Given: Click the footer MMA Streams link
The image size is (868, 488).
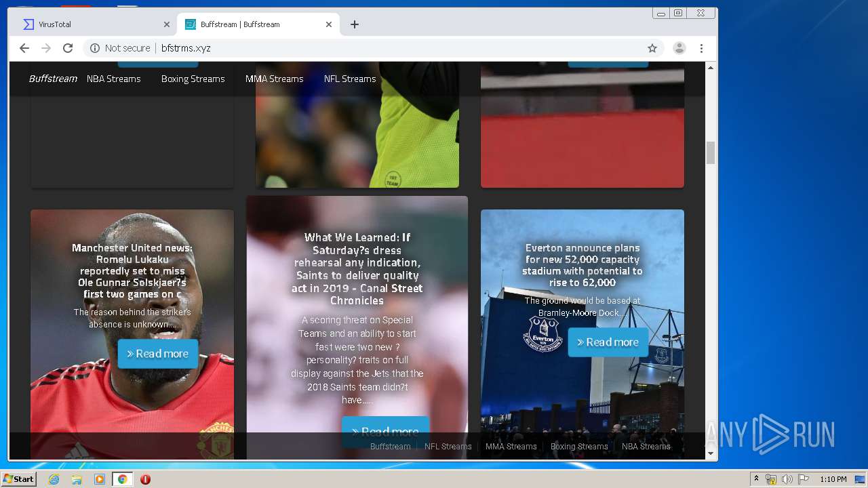Looking at the screenshot, I should click(x=511, y=447).
